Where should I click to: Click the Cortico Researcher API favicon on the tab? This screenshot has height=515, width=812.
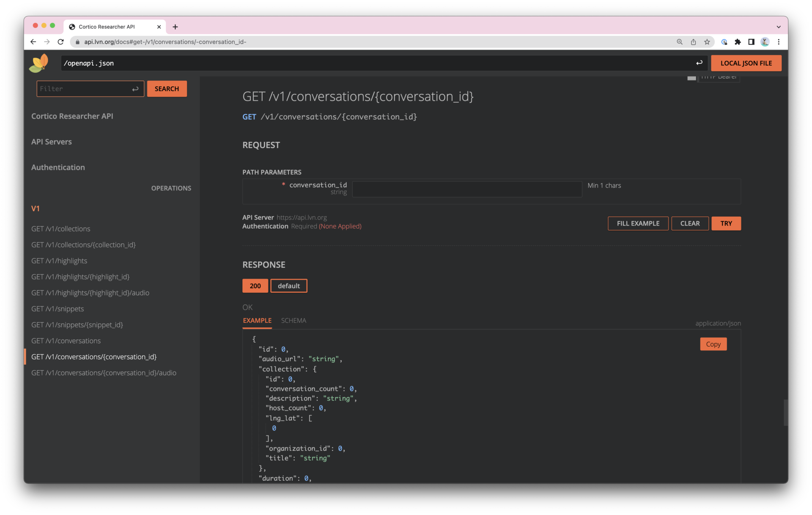73,26
